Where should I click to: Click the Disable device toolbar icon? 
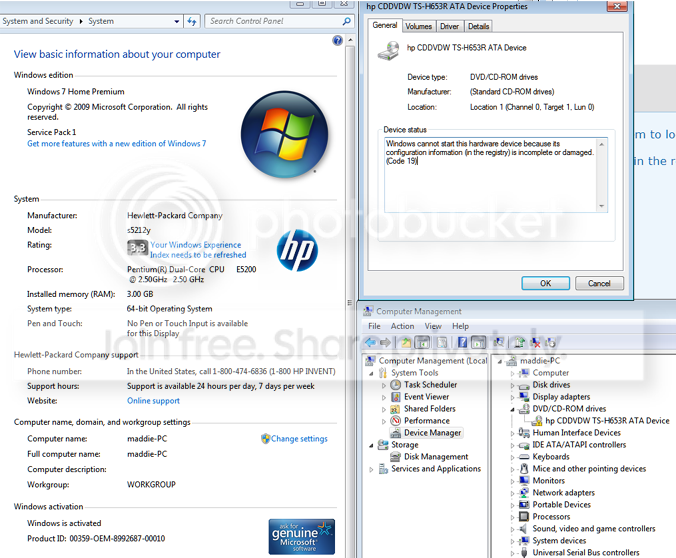(550, 342)
